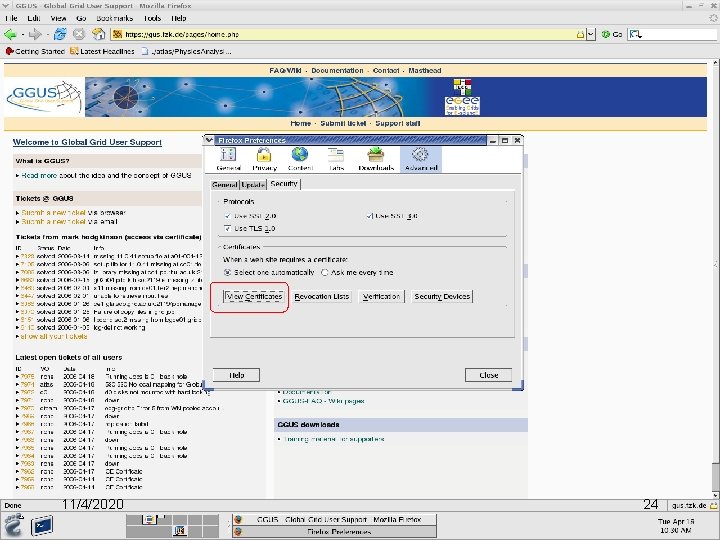The width and height of the screenshot is (720, 540).
Task: Toggle the Use TLS 1.0 checkbox
Action: pyautogui.click(x=228, y=228)
